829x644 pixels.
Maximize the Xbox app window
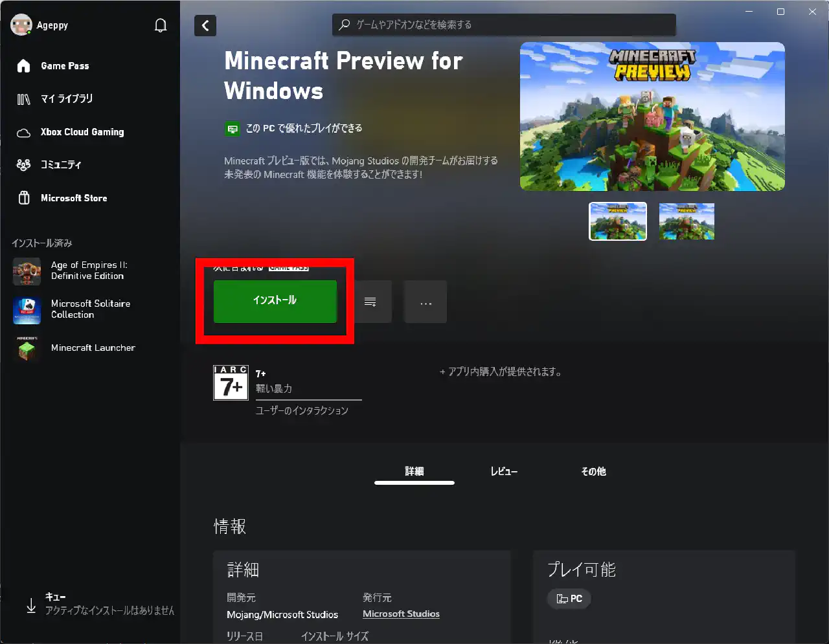coord(781,12)
